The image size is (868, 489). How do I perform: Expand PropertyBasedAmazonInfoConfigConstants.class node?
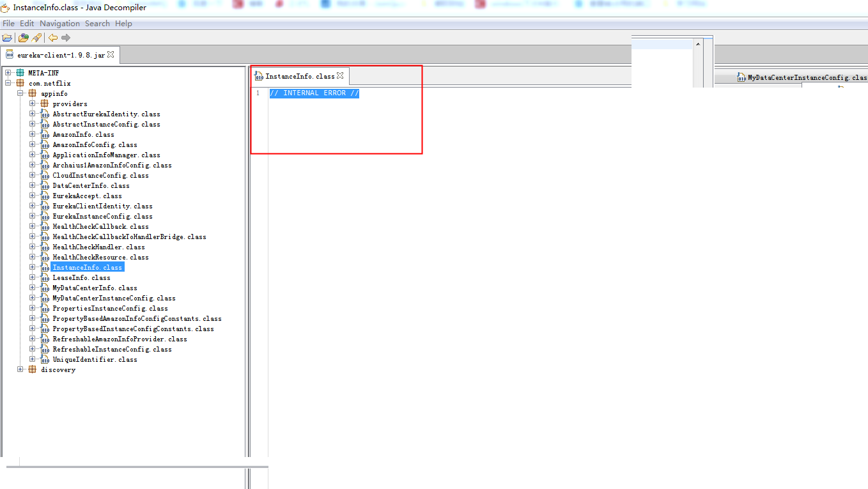click(x=33, y=318)
